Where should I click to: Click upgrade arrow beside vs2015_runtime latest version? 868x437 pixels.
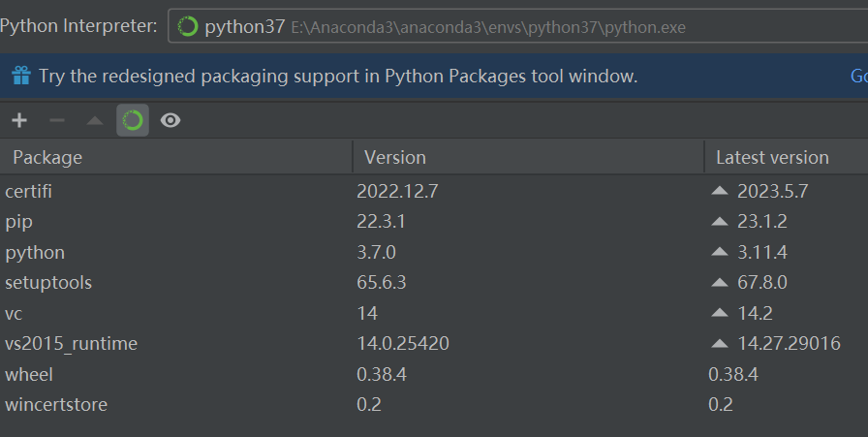pyautogui.click(x=719, y=343)
